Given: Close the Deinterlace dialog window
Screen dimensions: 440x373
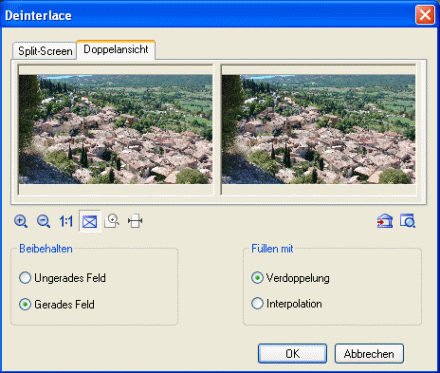Looking at the screenshot, I should [x=425, y=15].
